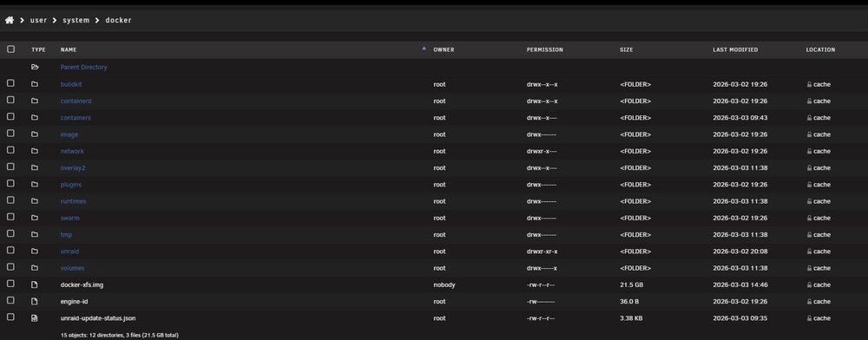This screenshot has height=340, width=868.
Task: Click the lock icon in swarm's location
Action: click(809, 218)
